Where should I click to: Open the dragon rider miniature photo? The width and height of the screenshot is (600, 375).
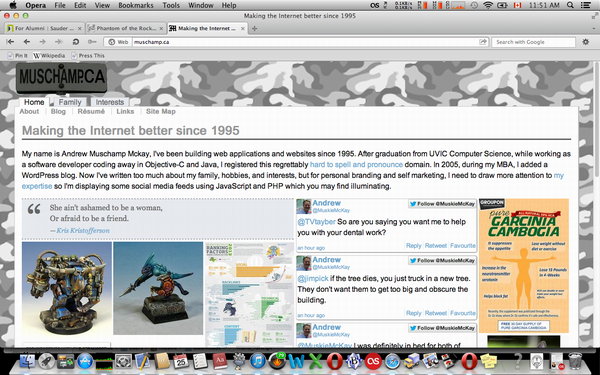[x=158, y=288]
